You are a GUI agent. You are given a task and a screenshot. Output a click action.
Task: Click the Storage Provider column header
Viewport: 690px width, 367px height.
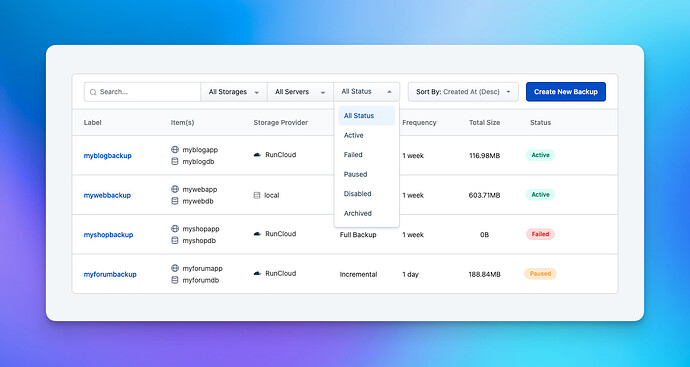(281, 122)
